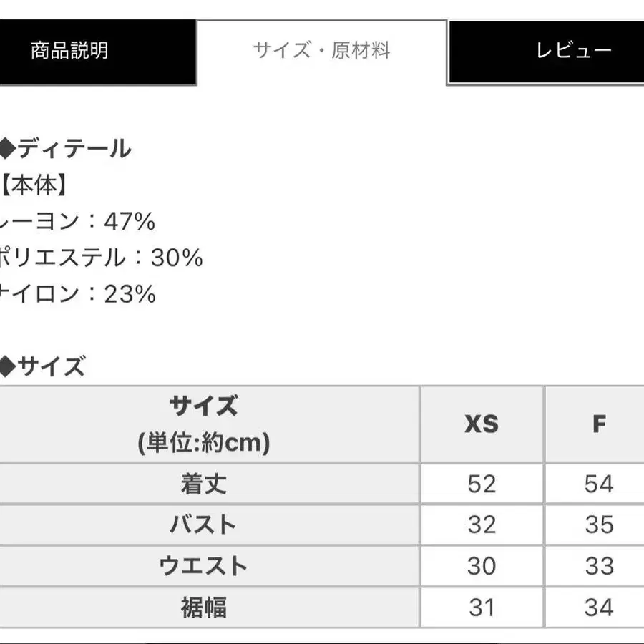Select the ナイロン：23% material line
This screenshot has width=644, height=644.
coord(77,294)
